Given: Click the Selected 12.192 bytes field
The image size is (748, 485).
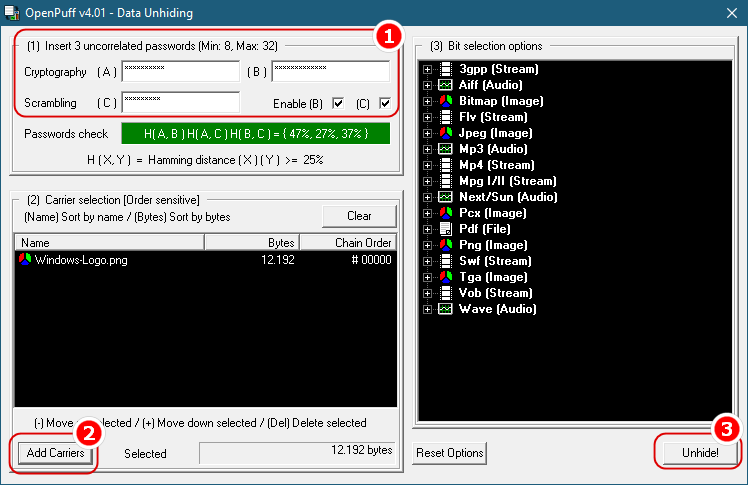Looking at the screenshot, I should [x=297, y=453].
